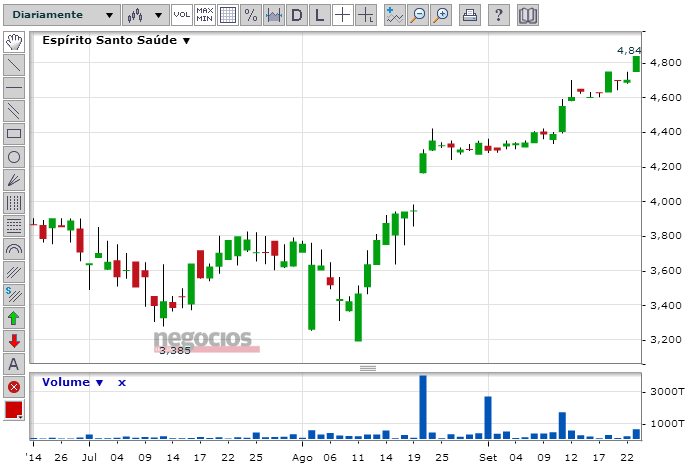
Task: Click the chart comparison area icon
Action: click(274, 15)
